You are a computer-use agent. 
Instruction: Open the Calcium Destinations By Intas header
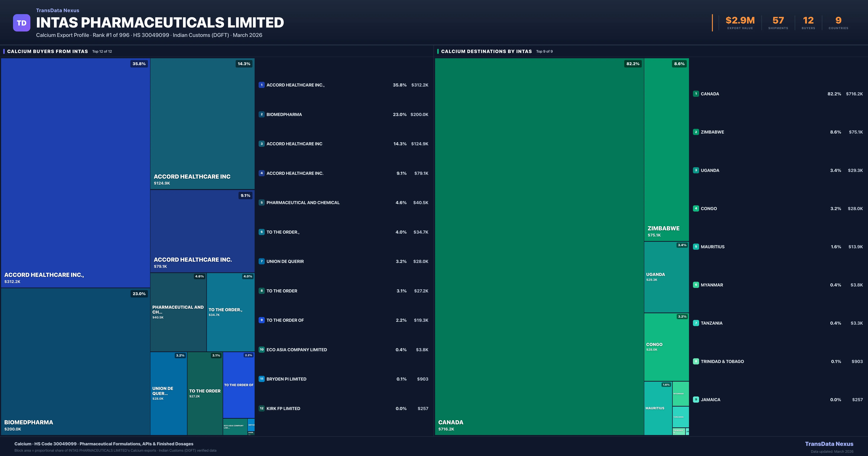click(486, 51)
